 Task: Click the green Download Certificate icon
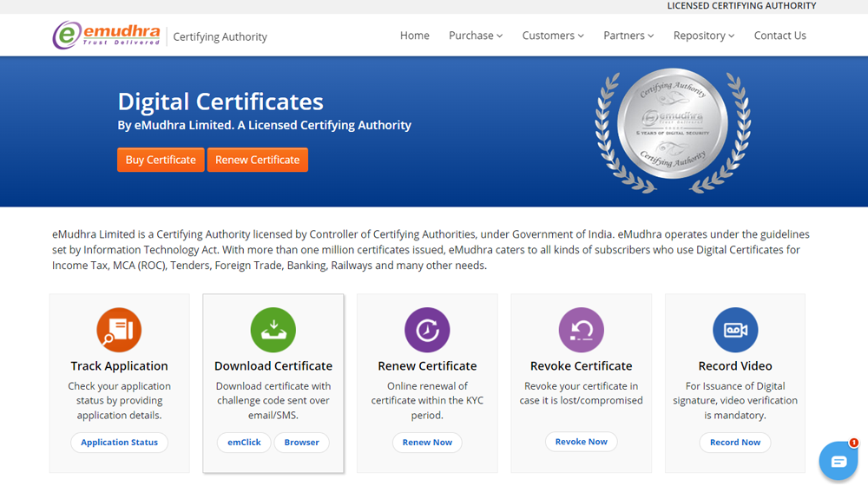[273, 330]
